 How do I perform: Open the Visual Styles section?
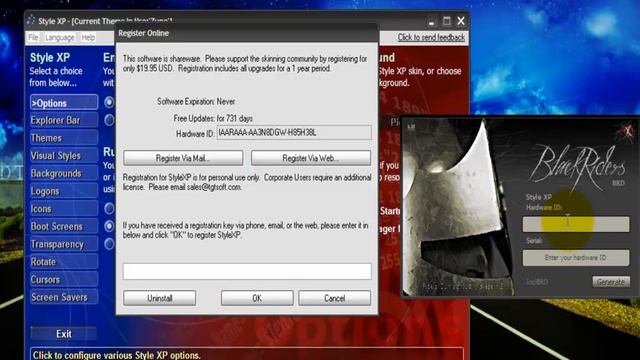point(64,156)
